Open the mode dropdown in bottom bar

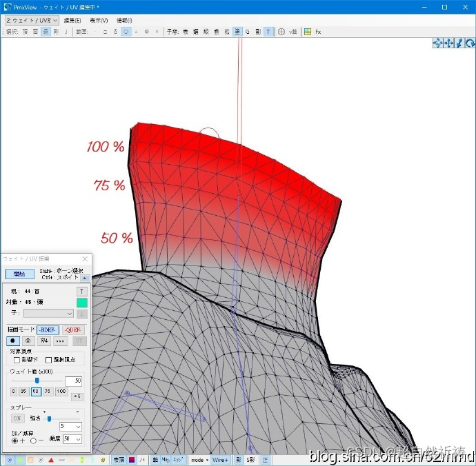(199, 459)
